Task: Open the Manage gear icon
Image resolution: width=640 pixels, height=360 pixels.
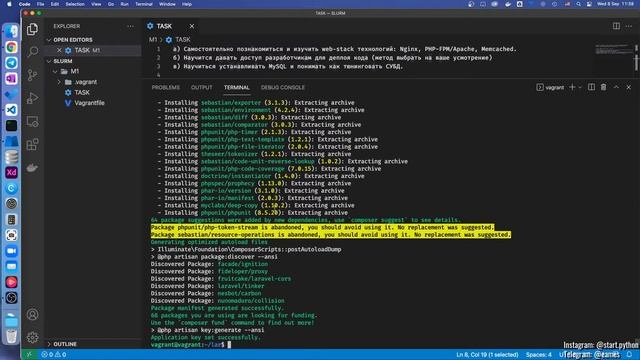Action: 32,337
